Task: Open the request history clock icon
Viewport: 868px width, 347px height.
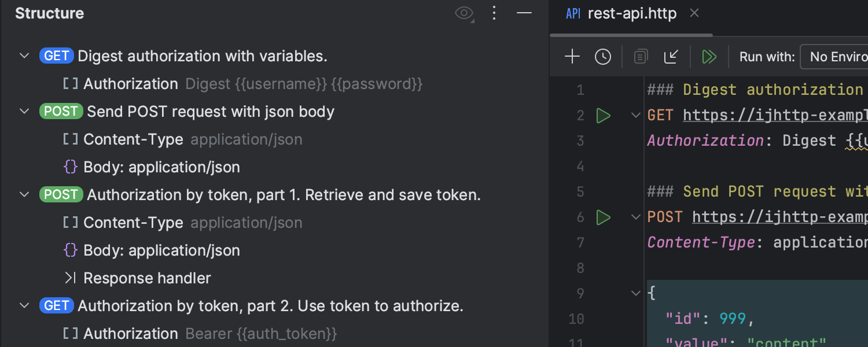Action: [603, 57]
